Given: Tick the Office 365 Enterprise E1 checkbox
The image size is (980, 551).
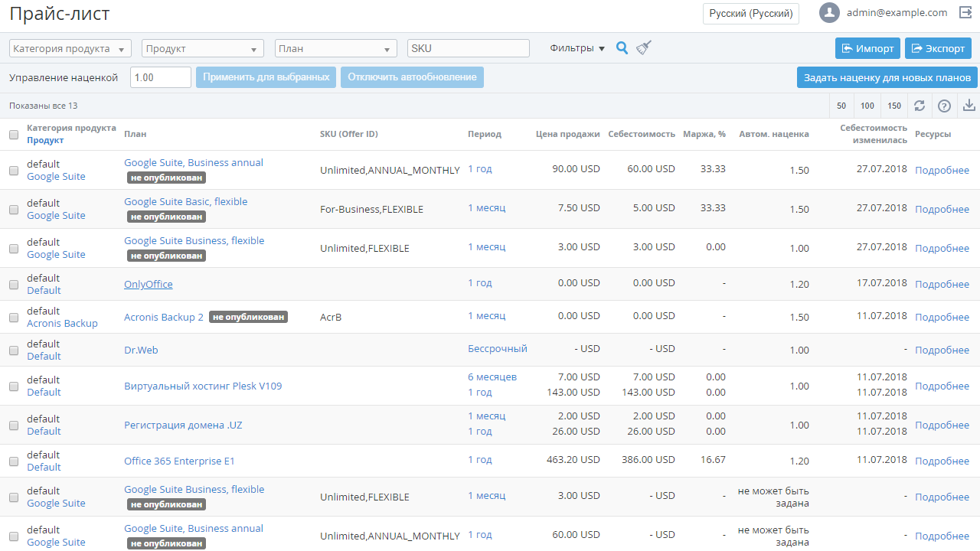Looking at the screenshot, I should (14, 461).
